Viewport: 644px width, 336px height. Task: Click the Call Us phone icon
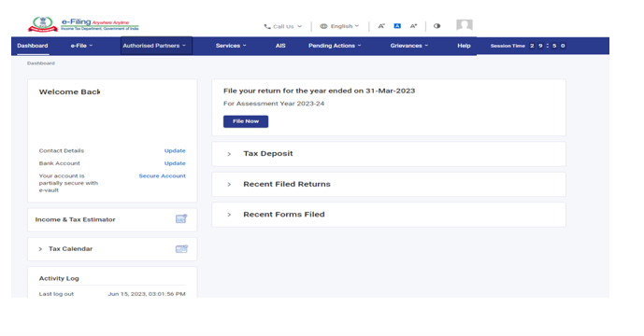267,26
